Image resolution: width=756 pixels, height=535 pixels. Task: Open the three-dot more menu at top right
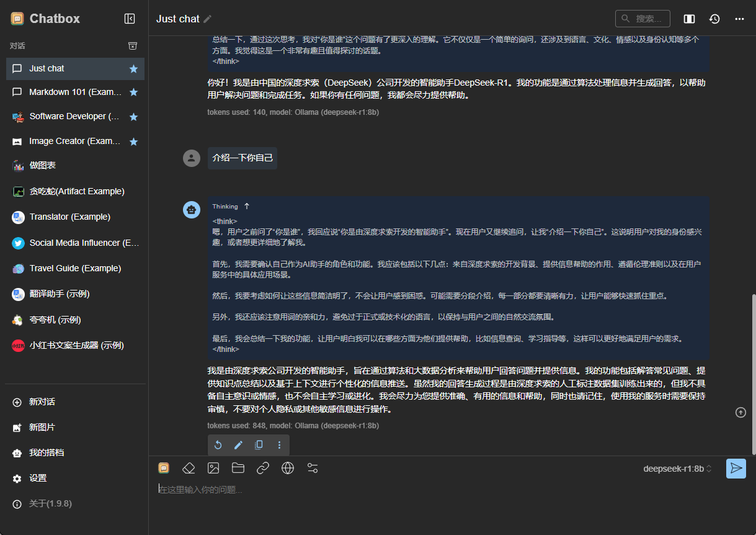click(x=739, y=19)
